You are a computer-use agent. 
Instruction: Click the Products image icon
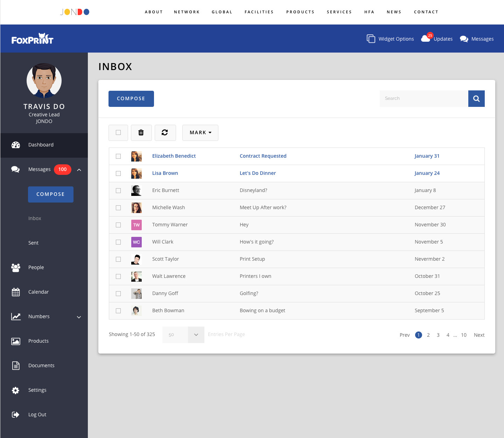[x=16, y=341]
